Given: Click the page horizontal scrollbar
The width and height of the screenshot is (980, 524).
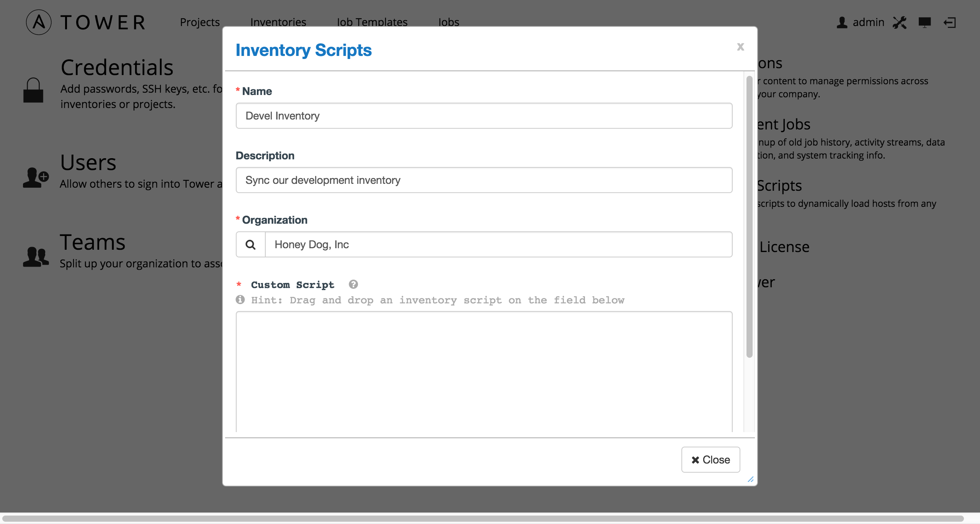Looking at the screenshot, I should click(x=482, y=519).
